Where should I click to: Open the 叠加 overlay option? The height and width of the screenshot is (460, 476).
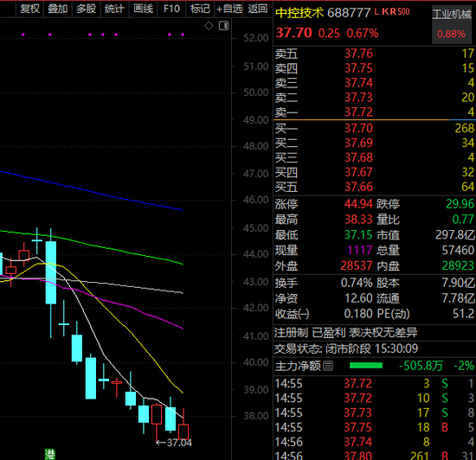coord(58,9)
